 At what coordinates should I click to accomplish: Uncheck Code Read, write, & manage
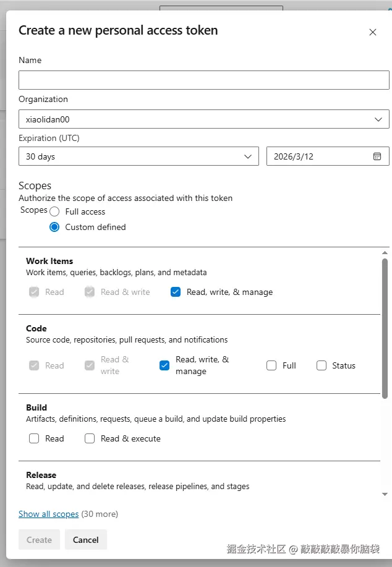[164, 365]
